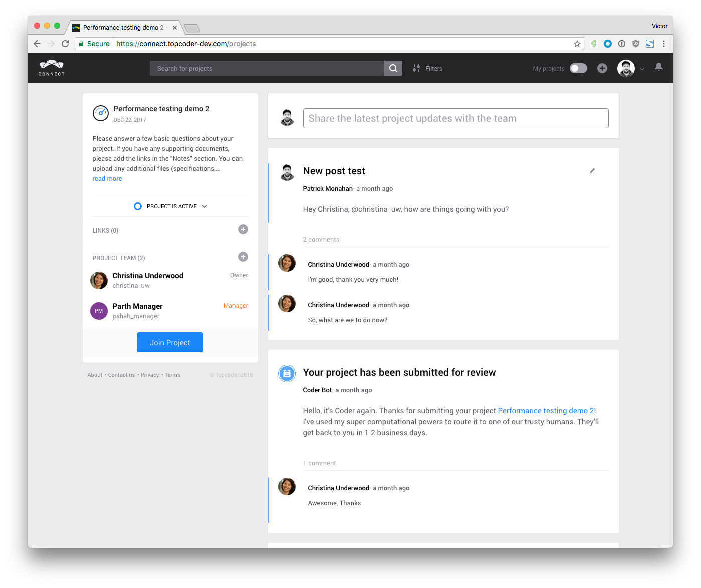
Task: Open the Performance testing demo 2 link
Action: click(546, 411)
